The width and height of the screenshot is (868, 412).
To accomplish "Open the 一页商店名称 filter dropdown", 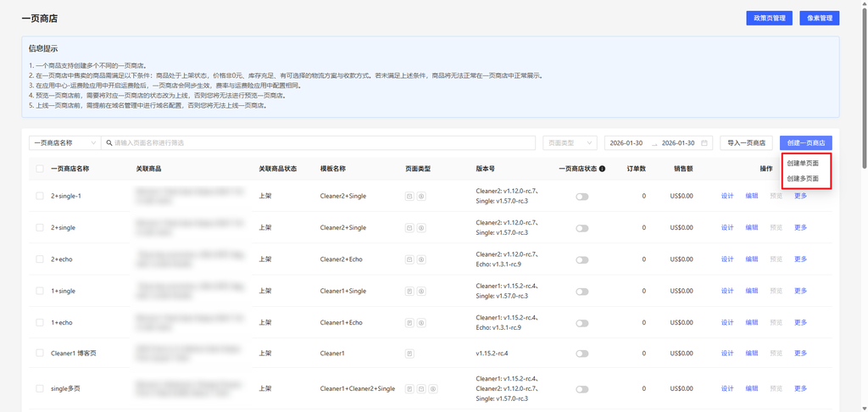I will tap(64, 143).
